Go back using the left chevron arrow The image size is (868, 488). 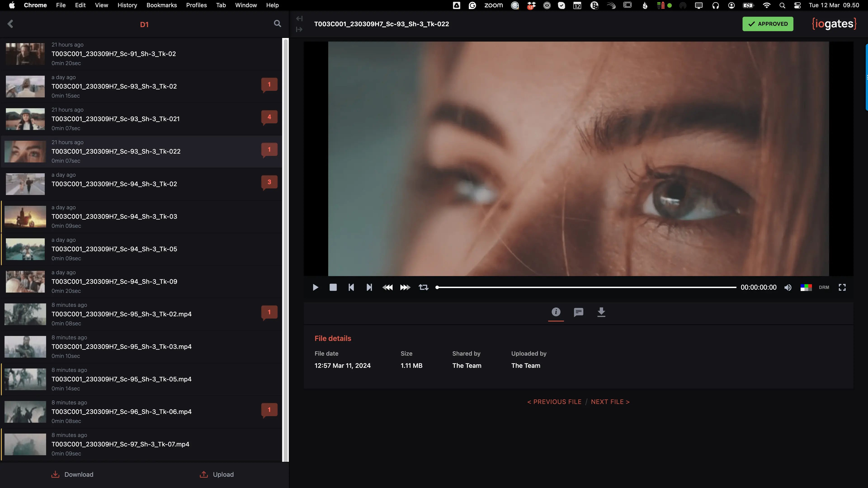(10, 24)
